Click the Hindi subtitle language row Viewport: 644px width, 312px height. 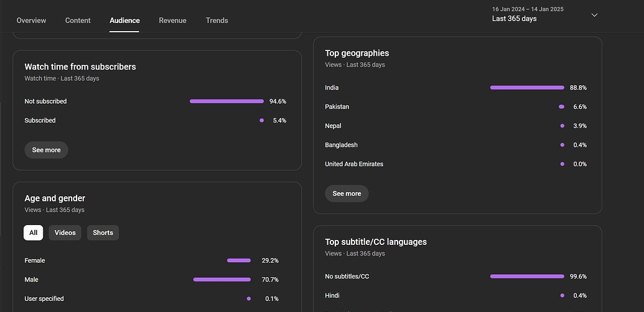pyautogui.click(x=456, y=296)
